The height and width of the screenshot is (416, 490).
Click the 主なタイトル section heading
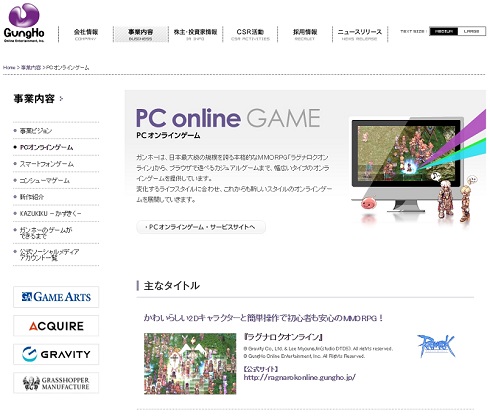coord(171,286)
